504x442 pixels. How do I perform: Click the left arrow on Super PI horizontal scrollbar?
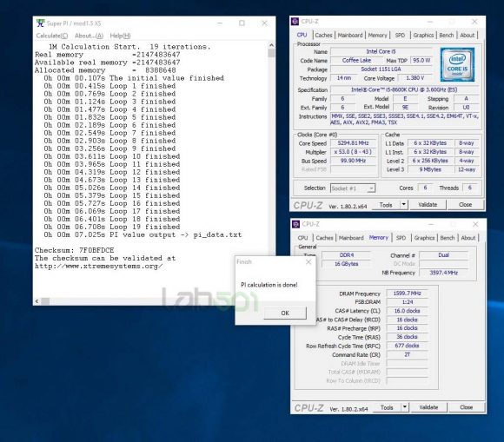(37, 301)
